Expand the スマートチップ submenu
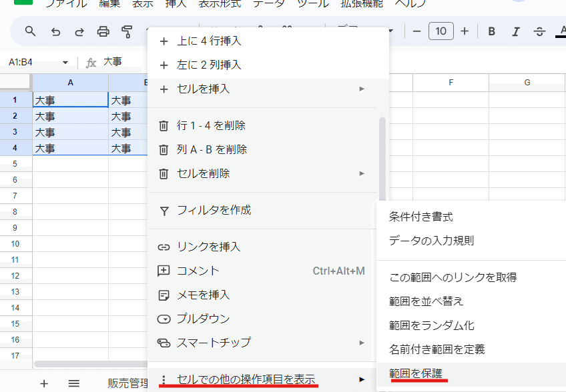The width and height of the screenshot is (566, 392). (262, 343)
